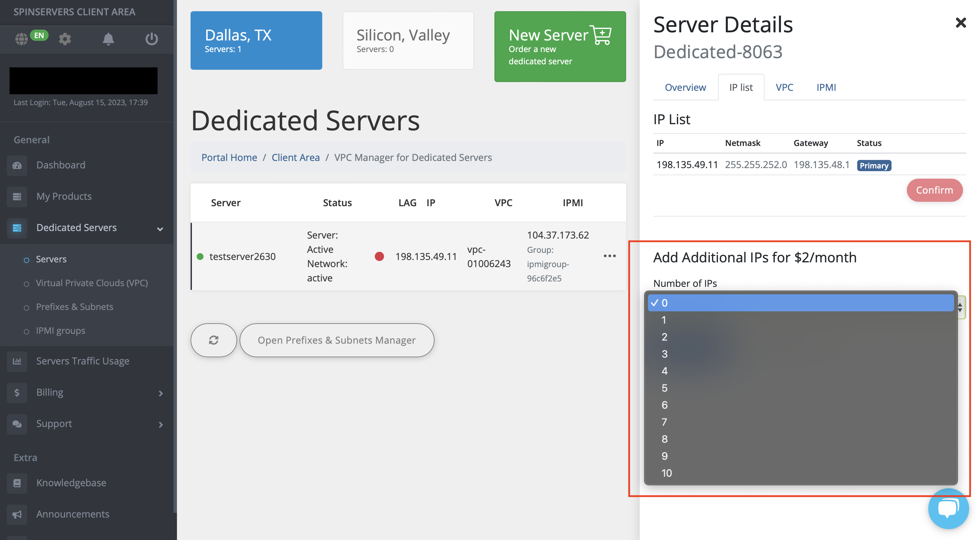Expand the Support submenu arrow
The width and height of the screenshot is (980, 540).
pos(161,425)
